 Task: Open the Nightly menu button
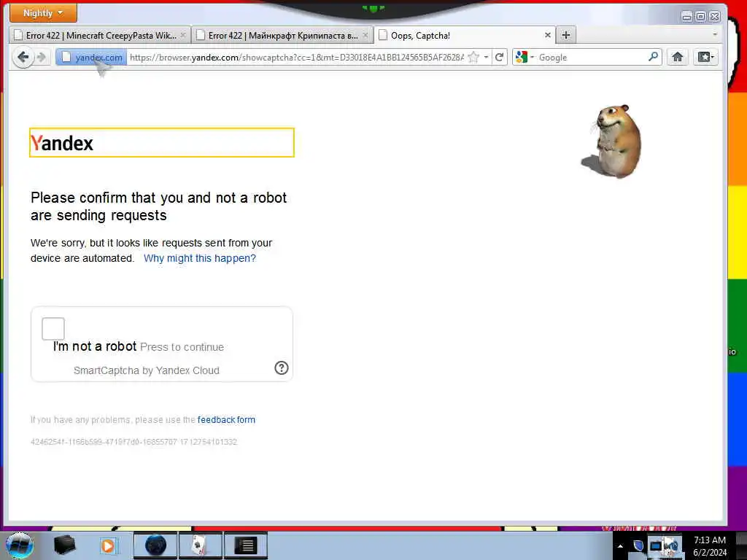[x=43, y=13]
